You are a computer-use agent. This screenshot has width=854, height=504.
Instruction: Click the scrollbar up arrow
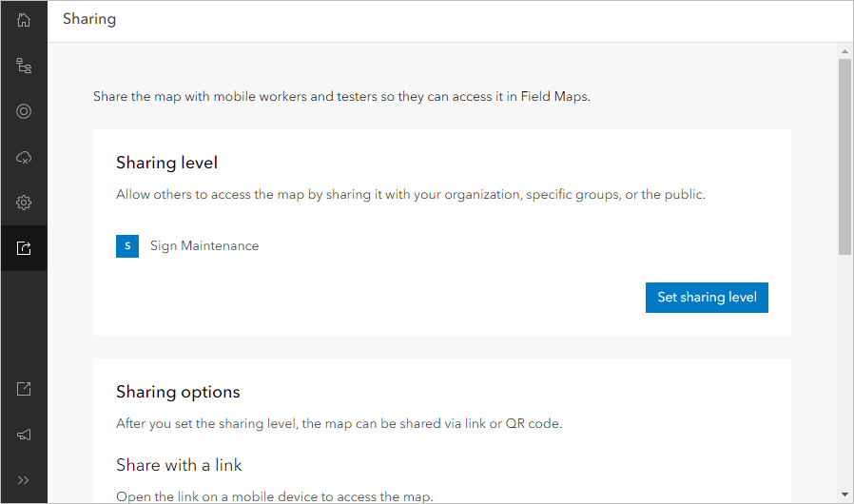tap(844, 50)
